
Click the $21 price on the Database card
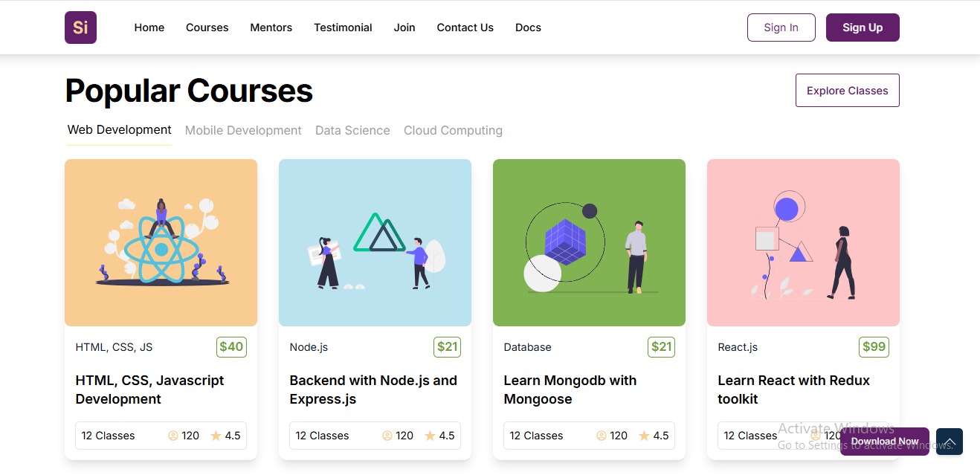coord(661,347)
